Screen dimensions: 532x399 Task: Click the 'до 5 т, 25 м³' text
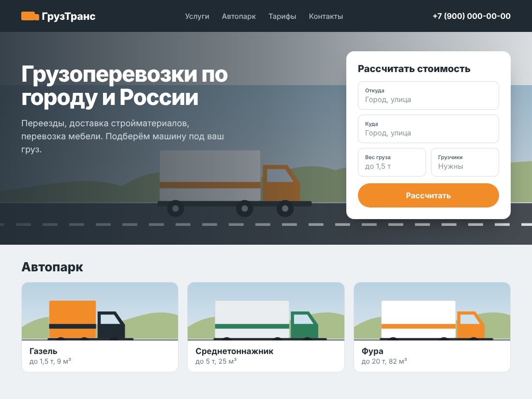[216, 361]
